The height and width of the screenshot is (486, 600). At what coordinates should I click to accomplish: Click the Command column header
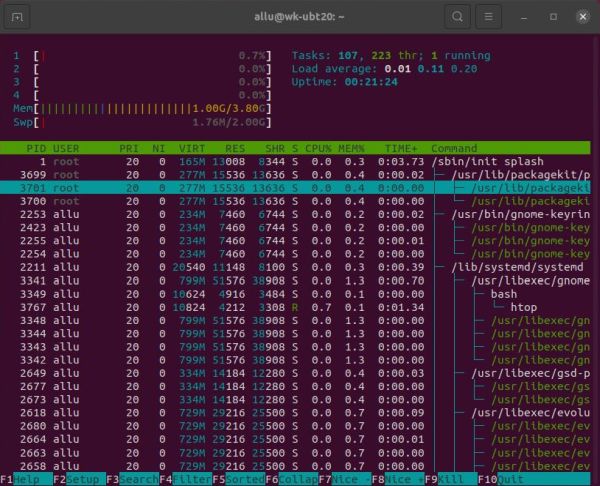tap(454, 148)
